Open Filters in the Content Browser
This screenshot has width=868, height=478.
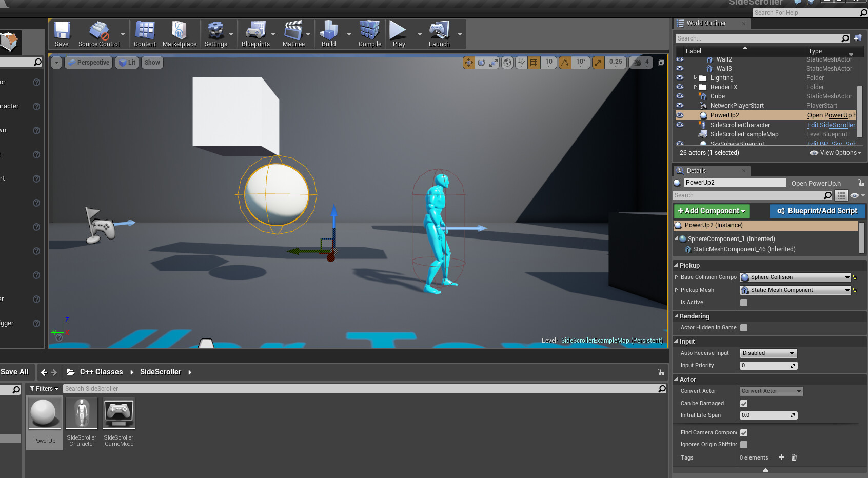coord(44,389)
